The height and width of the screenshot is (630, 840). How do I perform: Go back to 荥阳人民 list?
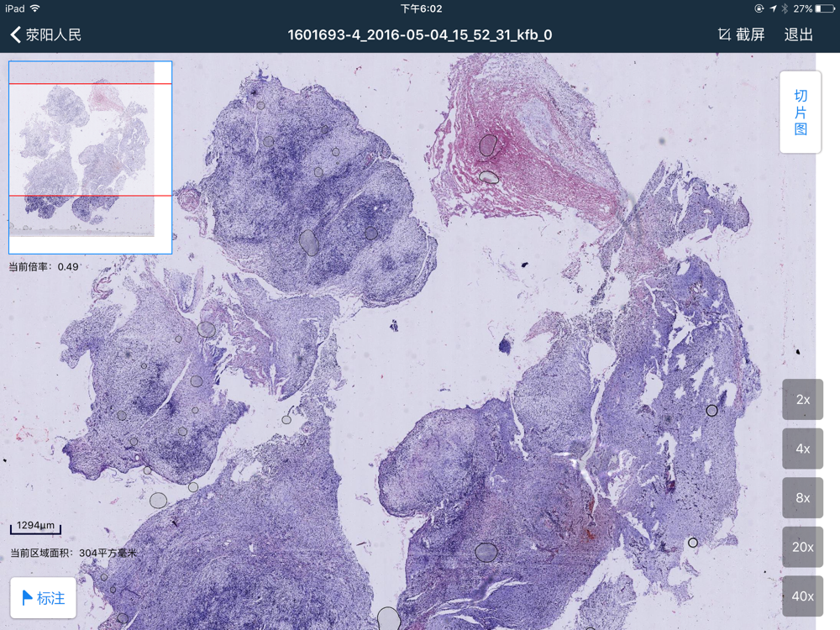coord(45,34)
